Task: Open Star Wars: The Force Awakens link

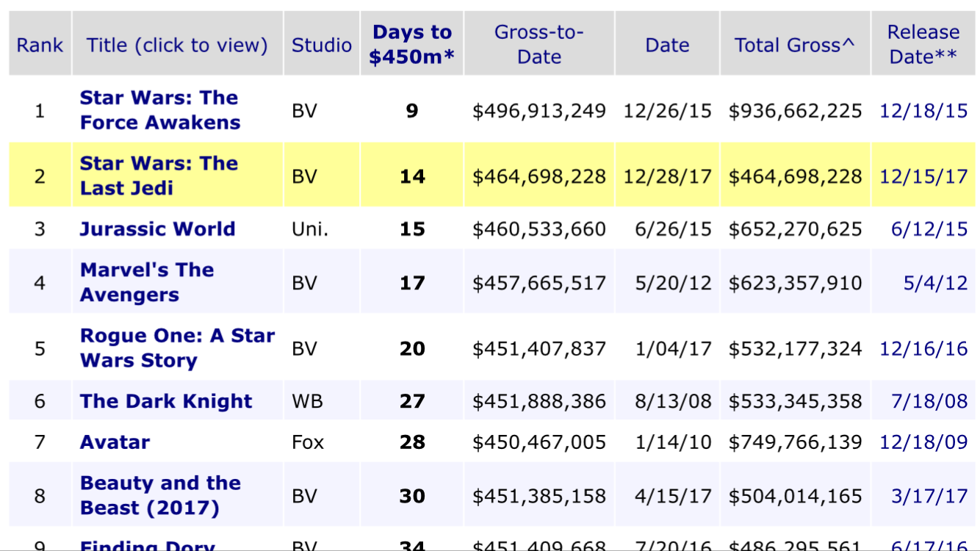Action: pyautogui.click(x=159, y=110)
